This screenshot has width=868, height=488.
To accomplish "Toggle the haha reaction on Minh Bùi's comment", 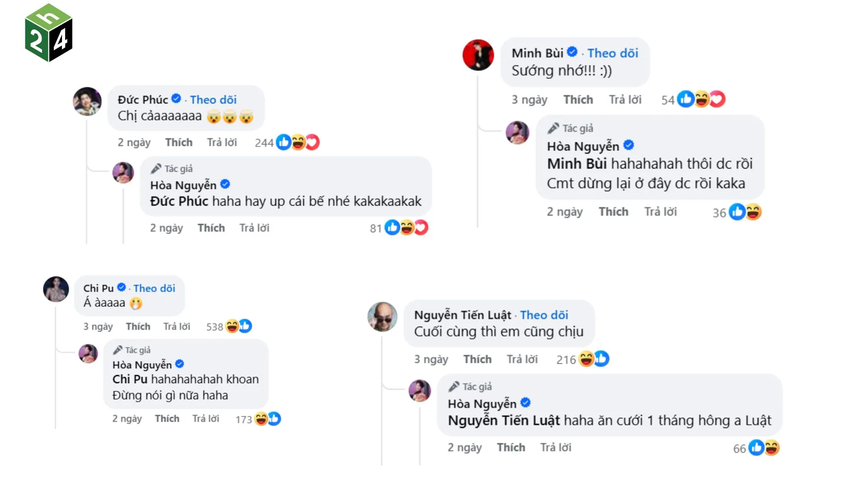I will pos(701,99).
